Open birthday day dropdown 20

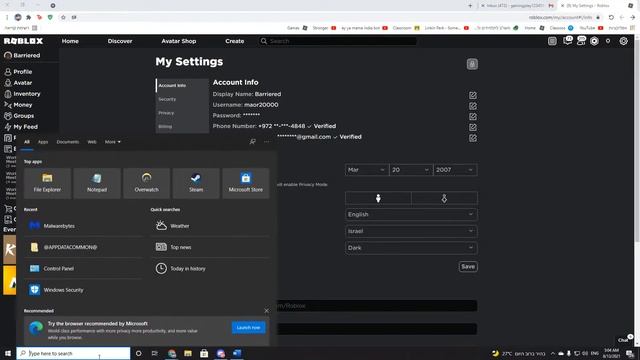pyautogui.click(x=410, y=170)
